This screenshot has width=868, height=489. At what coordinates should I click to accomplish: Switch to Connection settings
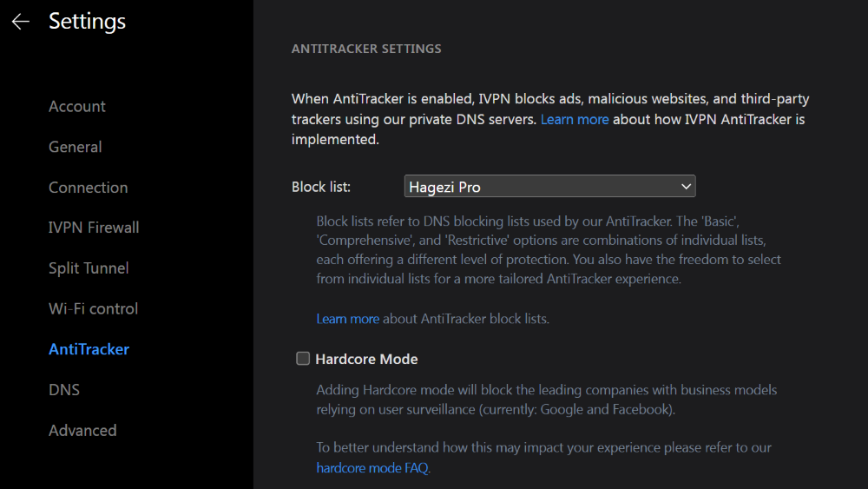[88, 188]
